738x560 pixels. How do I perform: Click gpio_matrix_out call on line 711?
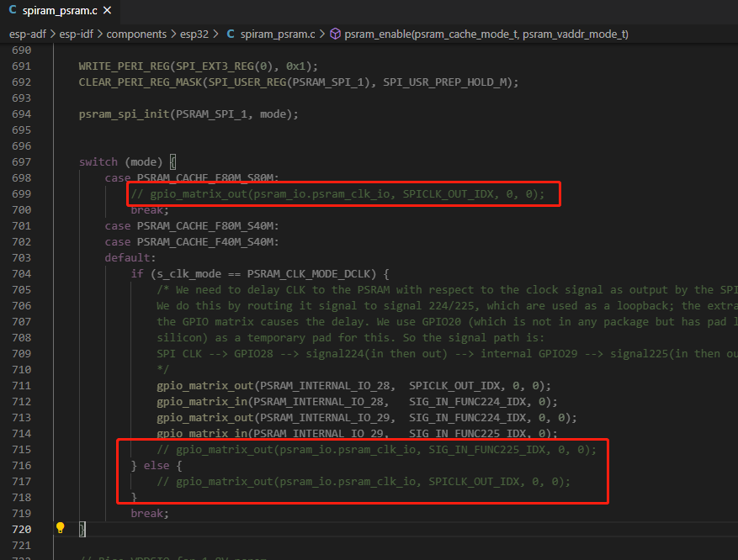[205, 386]
